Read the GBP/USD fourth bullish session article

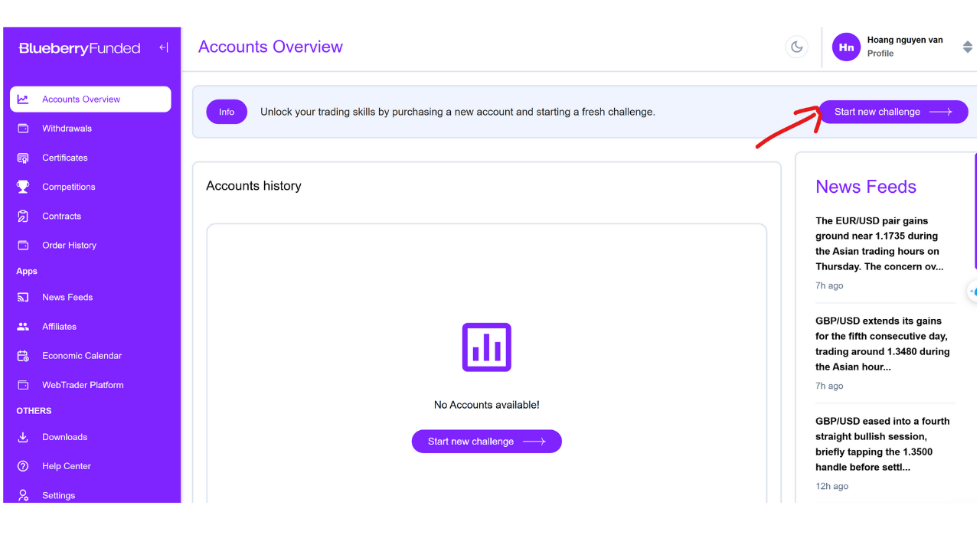click(x=882, y=444)
